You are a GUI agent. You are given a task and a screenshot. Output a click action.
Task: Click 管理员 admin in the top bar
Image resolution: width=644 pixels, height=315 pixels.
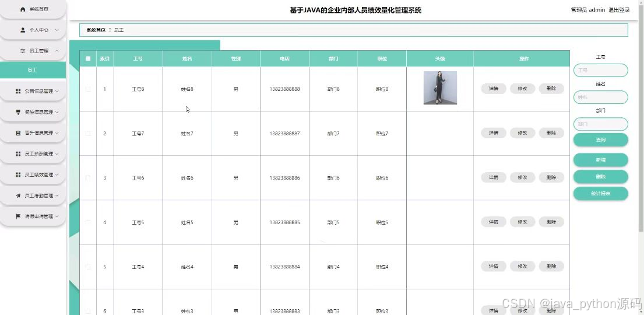click(x=587, y=10)
